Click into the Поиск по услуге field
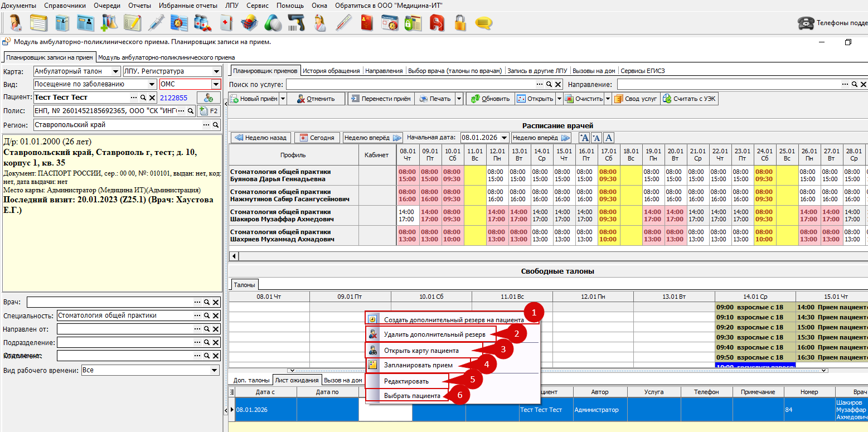The image size is (868, 432). click(410, 84)
